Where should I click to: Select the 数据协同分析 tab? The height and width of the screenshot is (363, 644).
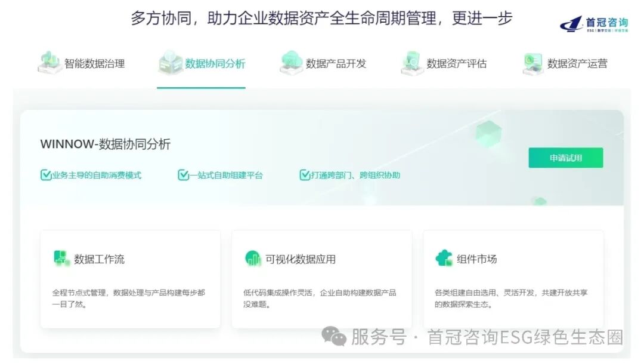click(202, 63)
